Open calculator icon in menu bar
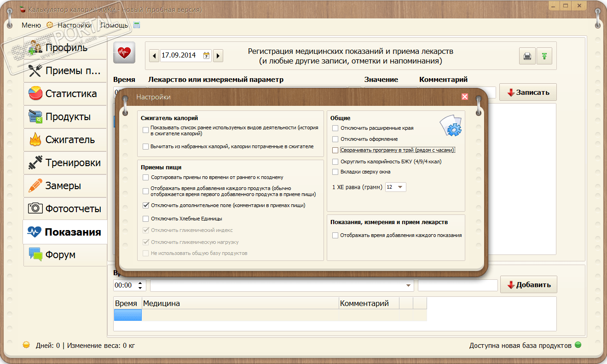Screen dimensions: 607x364 point(137,25)
